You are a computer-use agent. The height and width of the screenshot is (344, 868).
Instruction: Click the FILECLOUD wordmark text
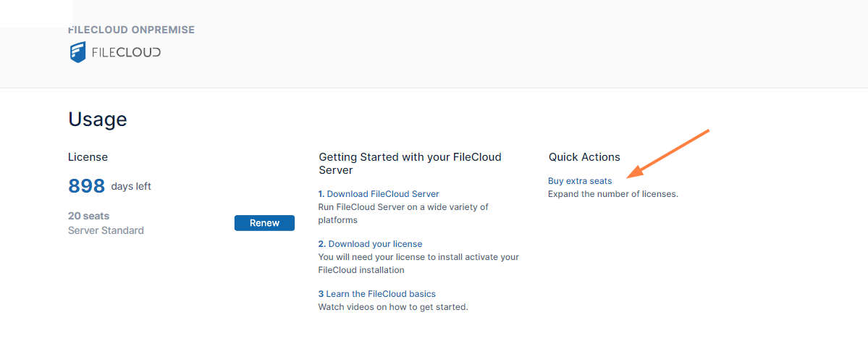pyautogui.click(x=126, y=53)
